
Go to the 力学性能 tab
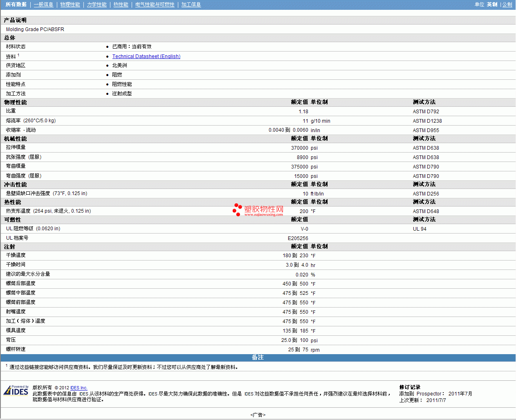[96, 4]
